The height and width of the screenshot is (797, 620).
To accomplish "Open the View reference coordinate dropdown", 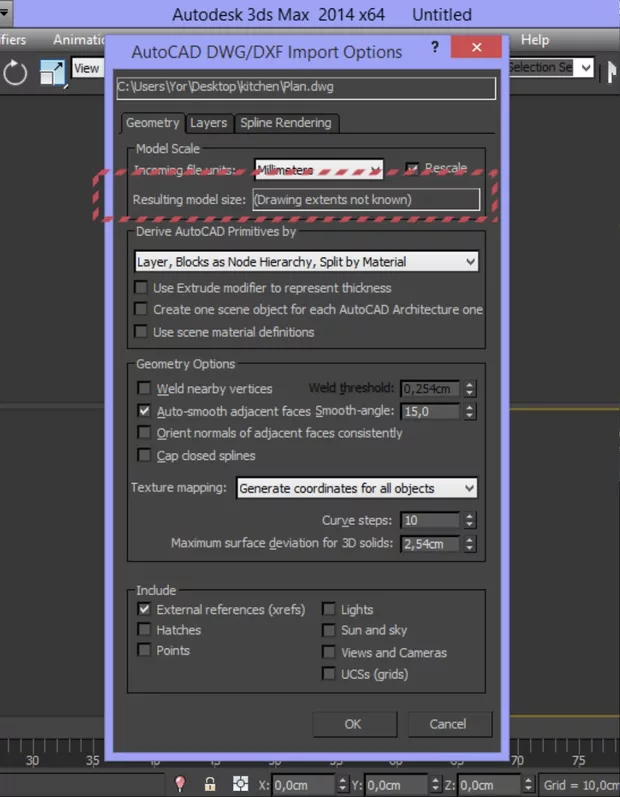I will pos(87,68).
